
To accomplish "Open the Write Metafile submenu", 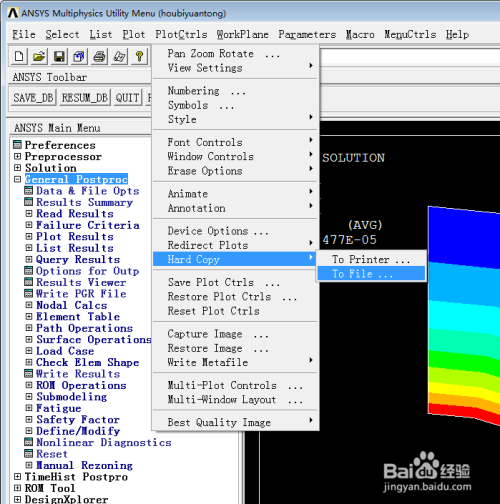I will tap(235, 362).
